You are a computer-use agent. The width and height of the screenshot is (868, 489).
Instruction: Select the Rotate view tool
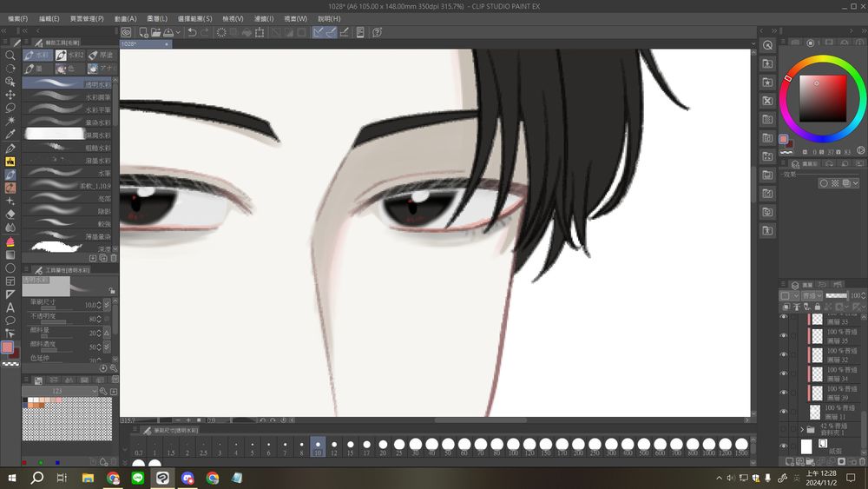(x=10, y=69)
